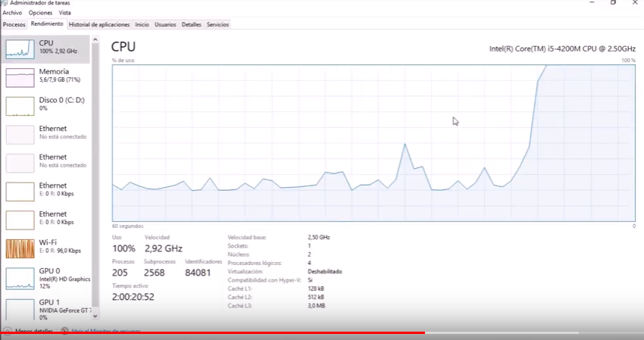Select Disco 0 (C: D:) in sidebar

click(45, 104)
